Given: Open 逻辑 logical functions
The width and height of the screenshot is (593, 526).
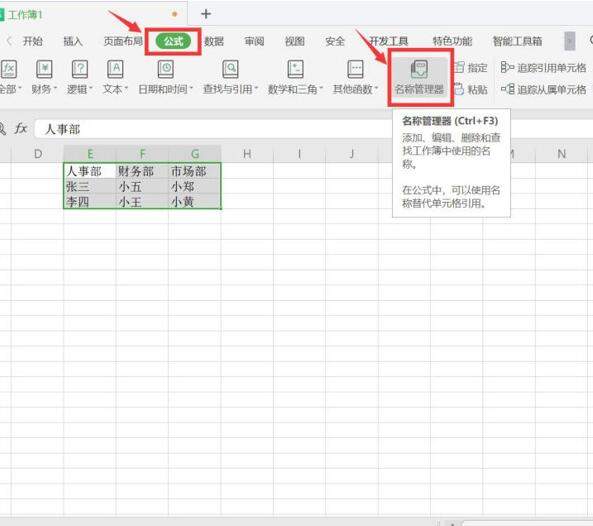Looking at the screenshot, I should point(79,78).
